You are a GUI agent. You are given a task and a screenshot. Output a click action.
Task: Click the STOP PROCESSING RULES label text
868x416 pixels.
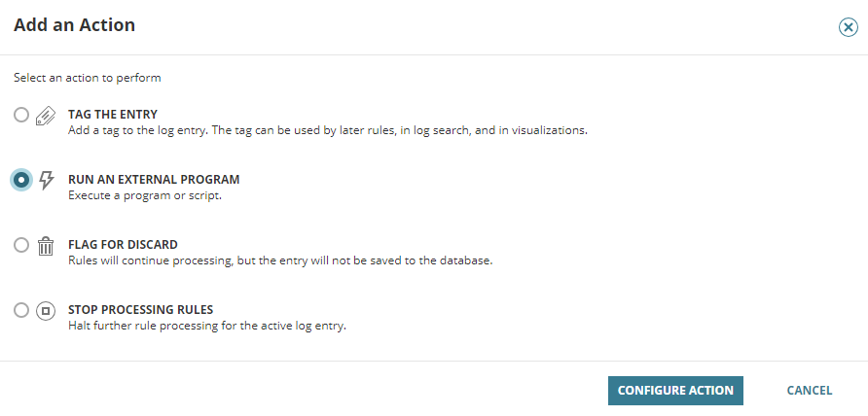[x=140, y=310]
